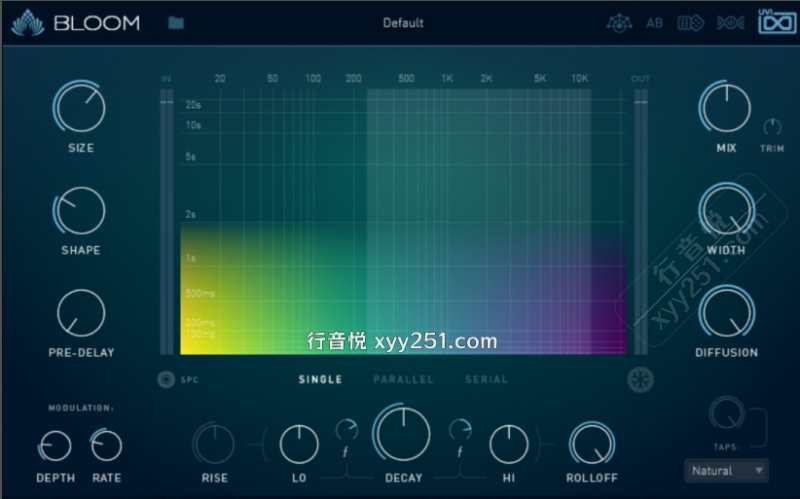Open the Natural taps dropdown
The width and height of the screenshot is (800, 499).
(727, 470)
